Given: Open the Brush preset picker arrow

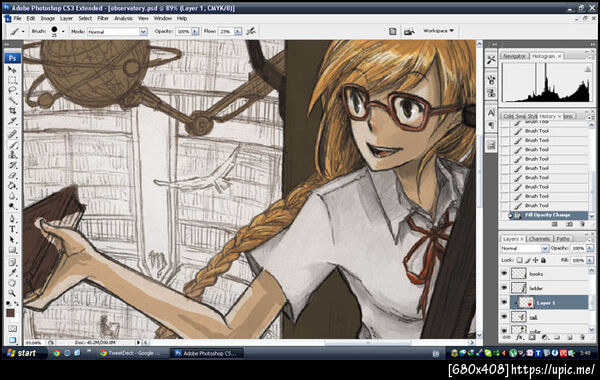Looking at the screenshot, I should click(x=63, y=31).
